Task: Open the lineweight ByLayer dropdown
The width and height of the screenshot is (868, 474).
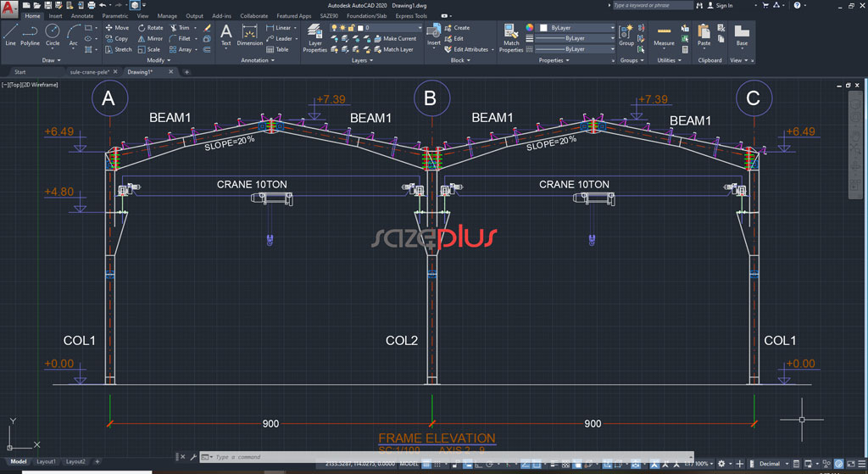Action: pos(576,39)
